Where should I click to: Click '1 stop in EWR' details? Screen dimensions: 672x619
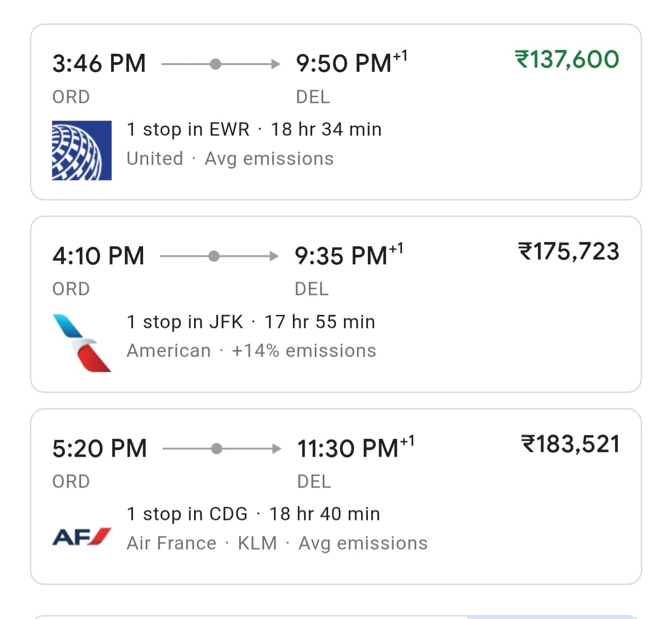(x=188, y=129)
